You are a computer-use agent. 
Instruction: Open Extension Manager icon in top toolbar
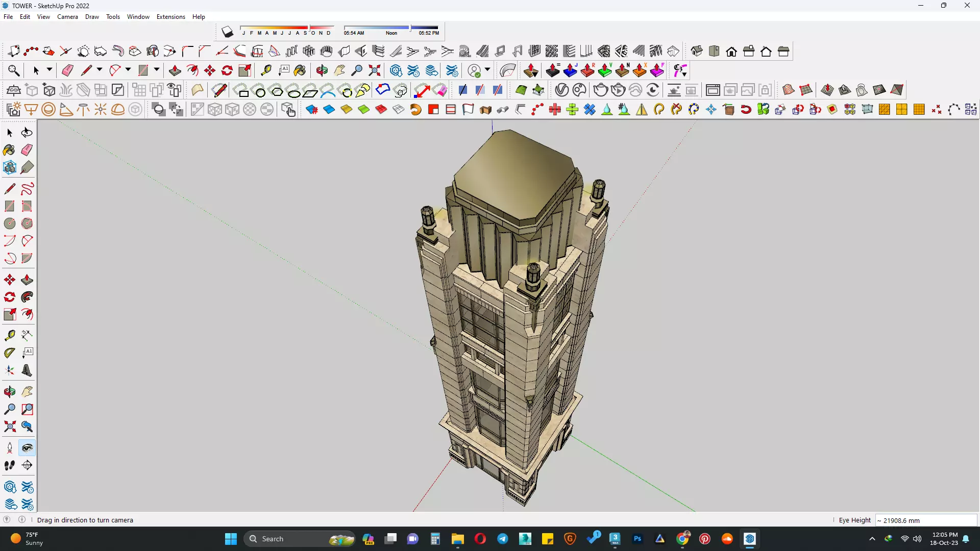[452, 70]
